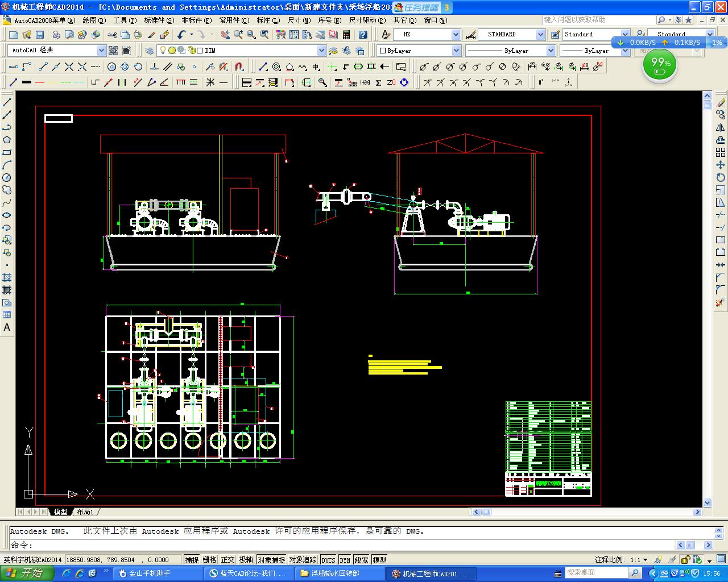
Task: Click the Undo arrow icon
Action: (x=181, y=35)
